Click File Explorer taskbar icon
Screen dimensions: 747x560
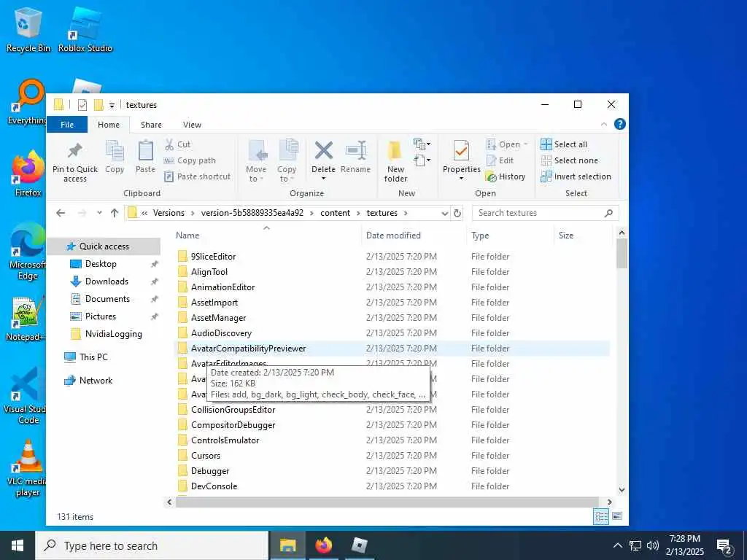[287, 545]
